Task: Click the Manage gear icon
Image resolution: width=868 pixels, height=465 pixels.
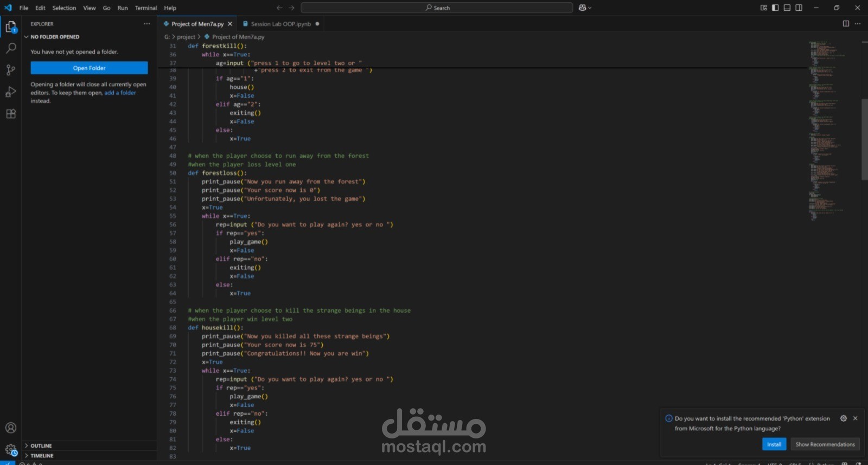Action: click(x=11, y=449)
